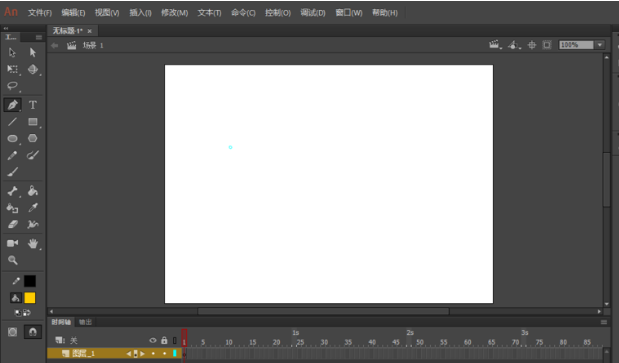Select the Pencil tool

pos(12,155)
